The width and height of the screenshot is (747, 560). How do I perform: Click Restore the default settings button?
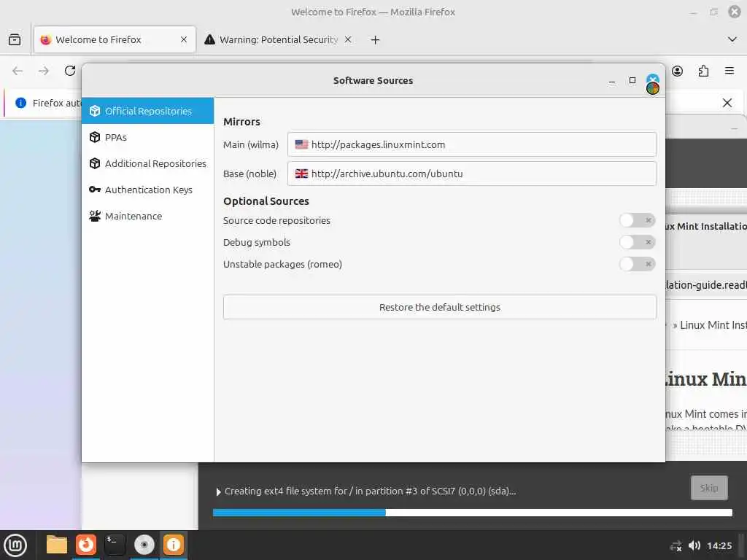point(439,307)
